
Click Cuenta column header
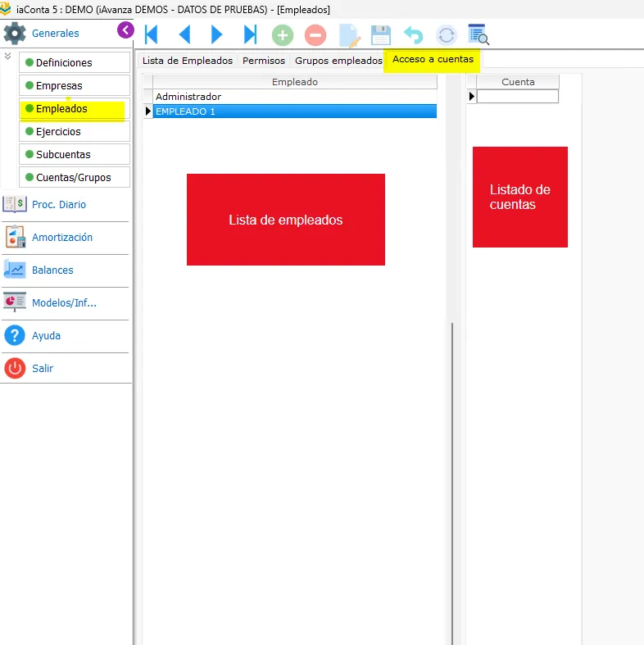click(x=518, y=82)
